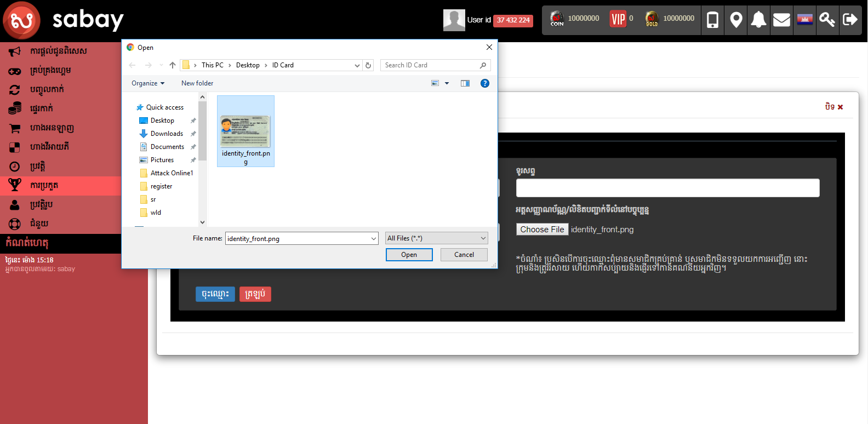The height and width of the screenshot is (424, 868).
Task: Select Downloads in the navigation pane
Action: [167, 134]
